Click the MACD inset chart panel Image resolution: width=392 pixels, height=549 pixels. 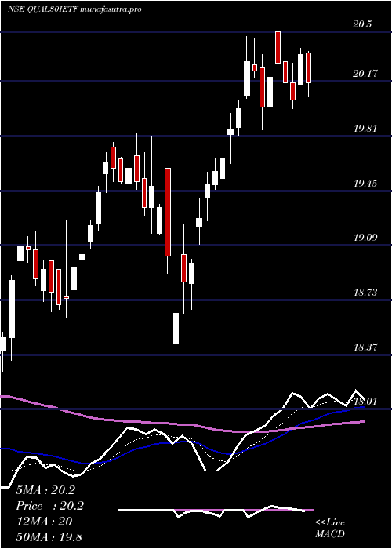(216, 510)
